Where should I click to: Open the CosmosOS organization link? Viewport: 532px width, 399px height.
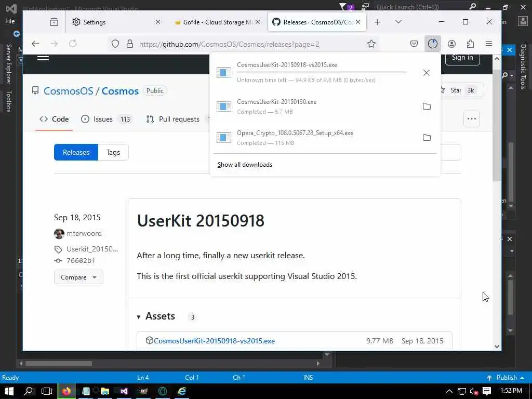(68, 91)
